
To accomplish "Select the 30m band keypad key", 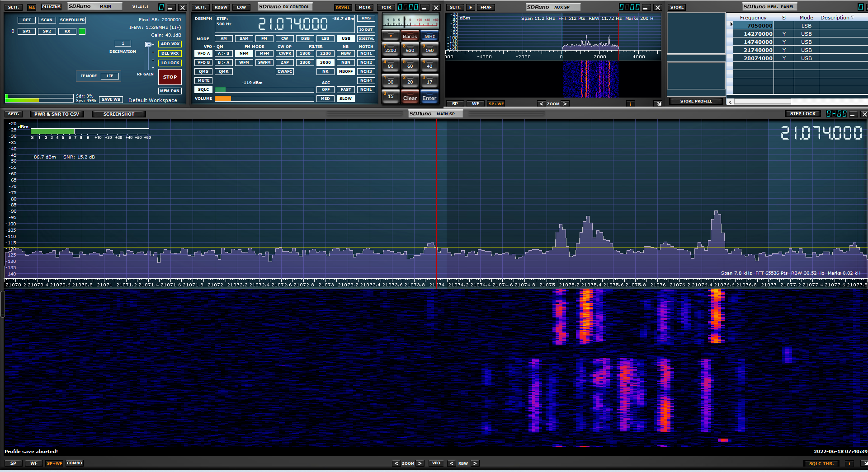I will (x=391, y=80).
